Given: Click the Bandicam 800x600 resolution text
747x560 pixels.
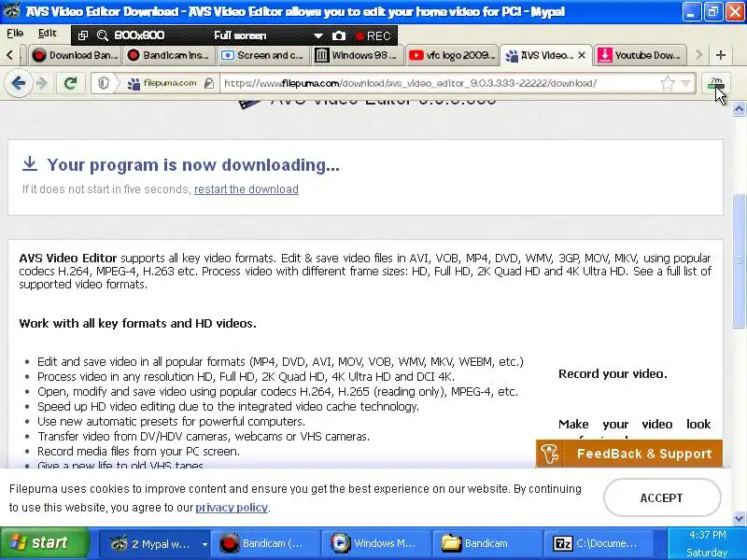Looking at the screenshot, I should [139, 35].
